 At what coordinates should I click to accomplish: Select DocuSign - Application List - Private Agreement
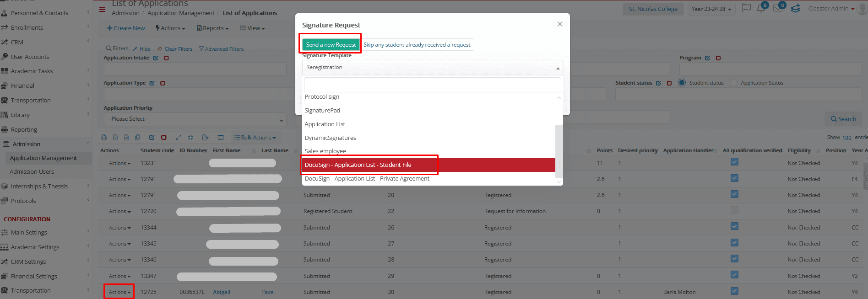(x=429, y=179)
